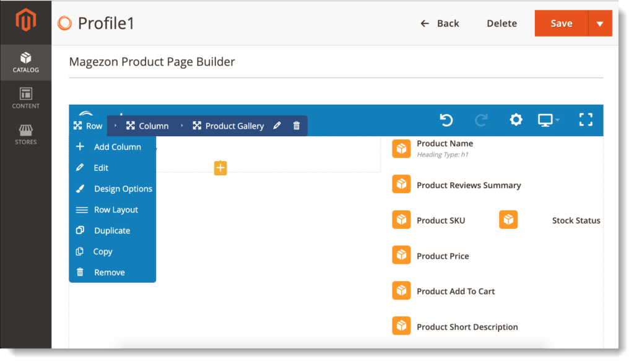Screen dimensions: 634x364
Task: Choose Duplicate from the row menu
Action: coord(113,230)
